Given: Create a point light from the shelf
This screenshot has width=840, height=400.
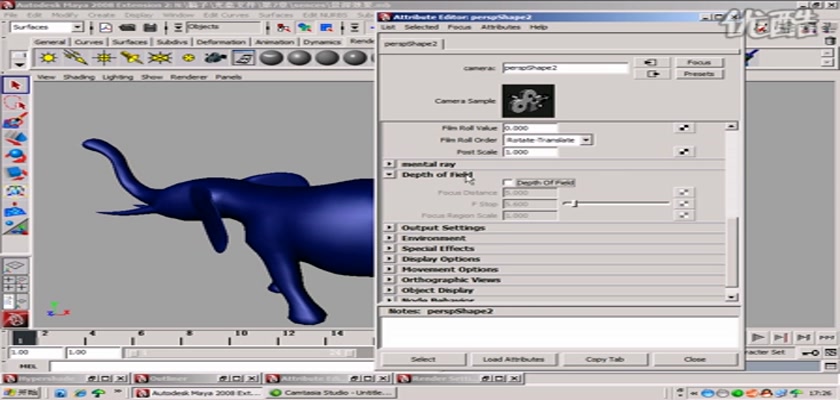Looking at the screenshot, I should [104, 57].
